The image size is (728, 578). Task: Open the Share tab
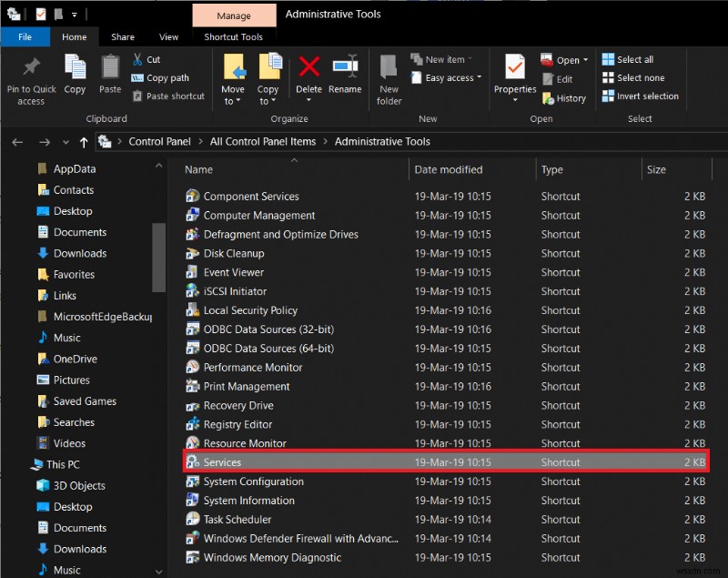click(123, 37)
